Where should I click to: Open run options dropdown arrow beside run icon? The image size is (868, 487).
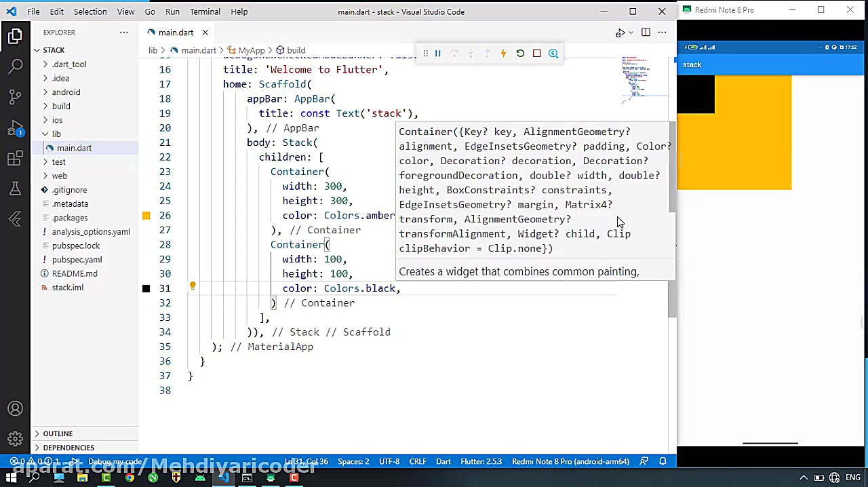tap(631, 33)
